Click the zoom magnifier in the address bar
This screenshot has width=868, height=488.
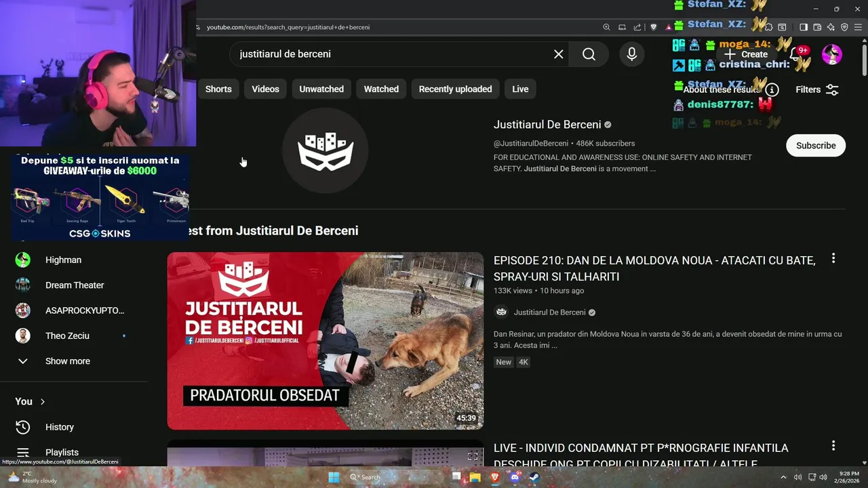pyautogui.click(x=606, y=27)
